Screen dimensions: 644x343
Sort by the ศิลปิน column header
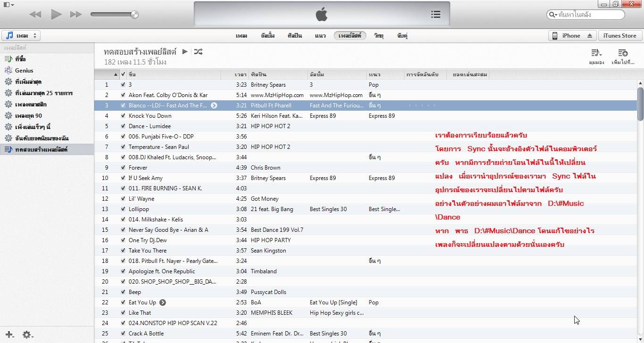click(278, 74)
